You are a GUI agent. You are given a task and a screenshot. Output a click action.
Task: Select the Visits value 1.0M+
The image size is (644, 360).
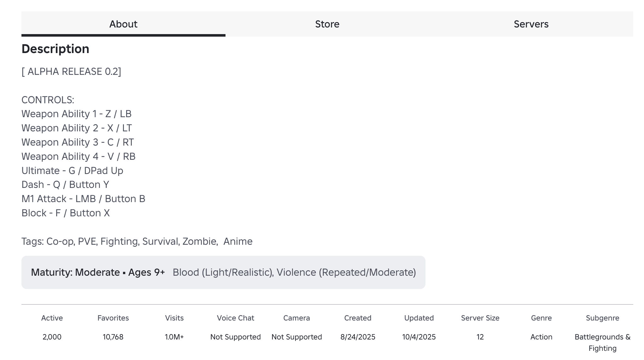[174, 337]
